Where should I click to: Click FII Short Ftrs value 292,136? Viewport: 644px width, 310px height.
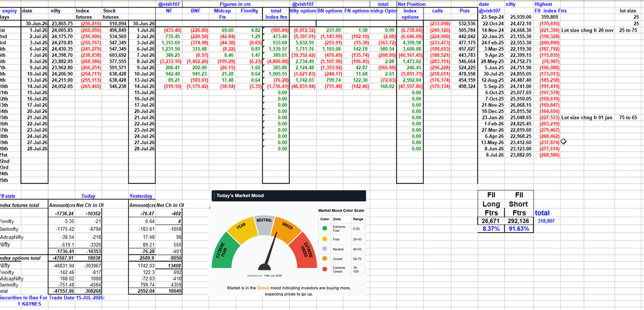click(x=518, y=220)
